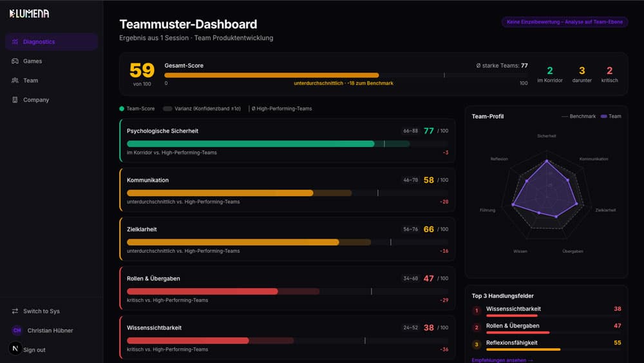Viewport: 644px width, 363px height.
Task: Click Sign out
Action: coord(35,350)
